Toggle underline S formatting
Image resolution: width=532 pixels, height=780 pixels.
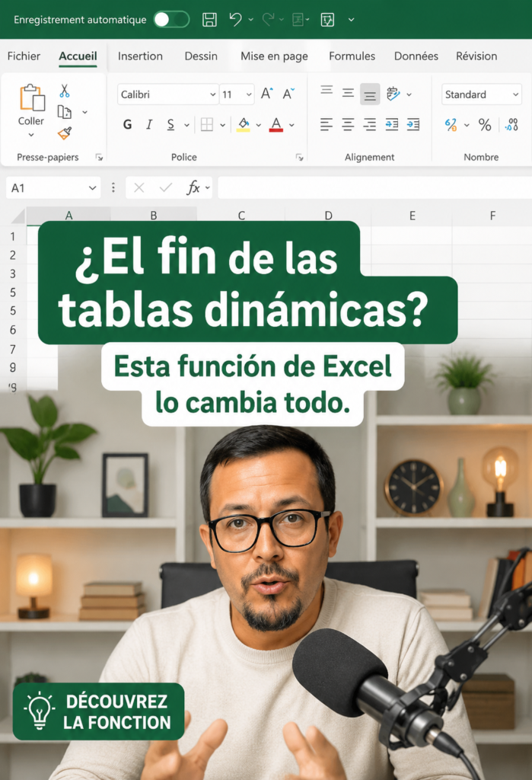[170, 124]
